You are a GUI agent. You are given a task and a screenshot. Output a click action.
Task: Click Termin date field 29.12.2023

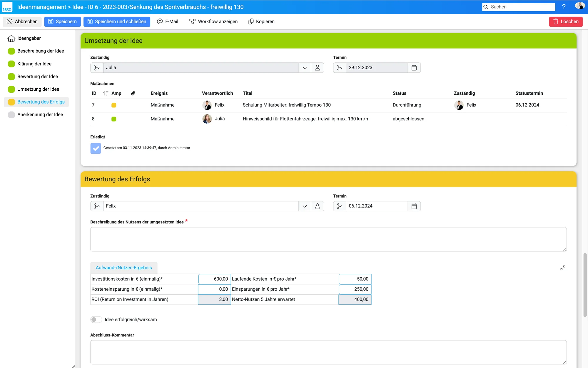377,68
